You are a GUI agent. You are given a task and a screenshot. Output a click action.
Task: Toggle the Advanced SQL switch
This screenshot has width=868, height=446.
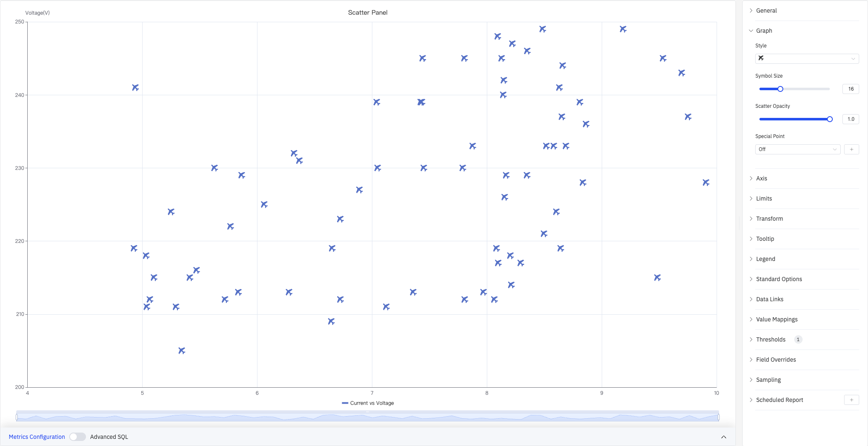click(78, 437)
